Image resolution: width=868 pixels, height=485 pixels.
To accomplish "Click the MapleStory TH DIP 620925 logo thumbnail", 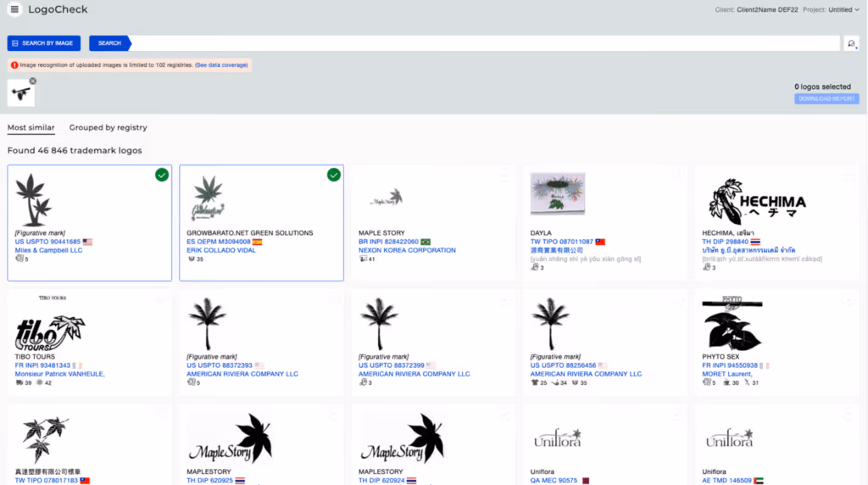I will point(231,438).
